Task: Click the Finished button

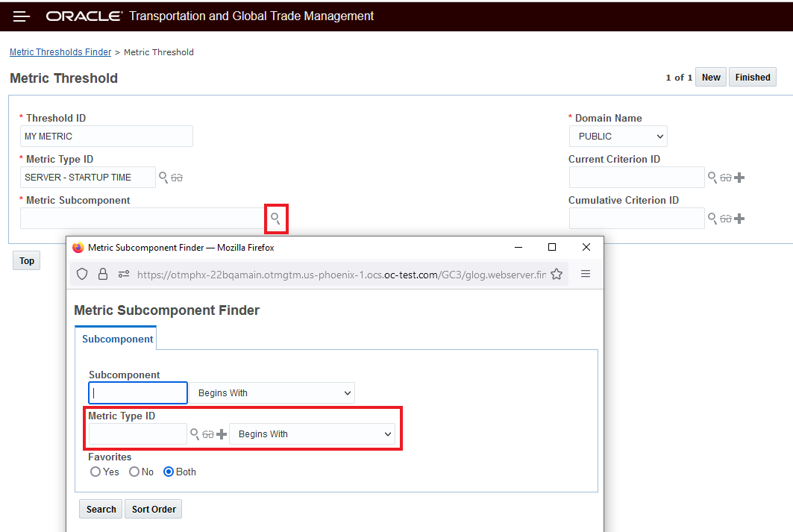Action: tap(753, 78)
